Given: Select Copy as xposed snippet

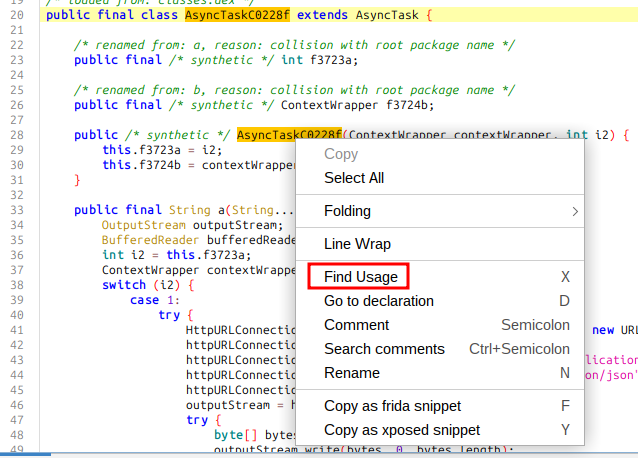Looking at the screenshot, I should [402, 430].
